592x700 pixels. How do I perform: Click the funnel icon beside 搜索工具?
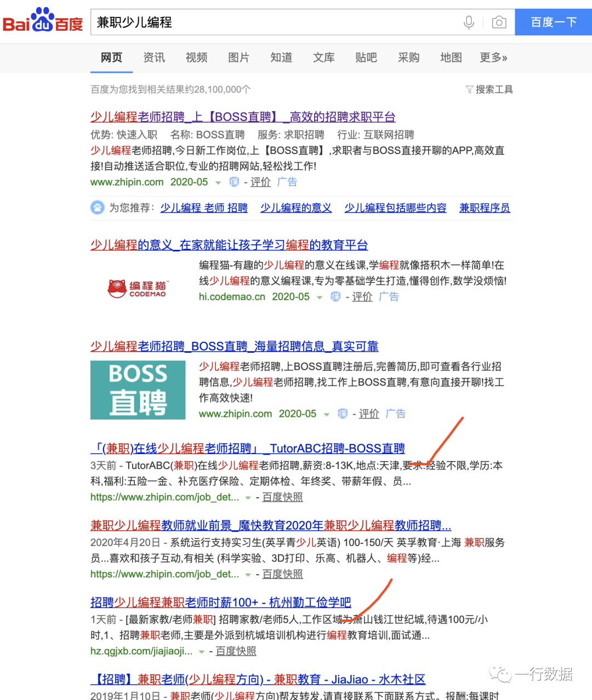tap(469, 89)
